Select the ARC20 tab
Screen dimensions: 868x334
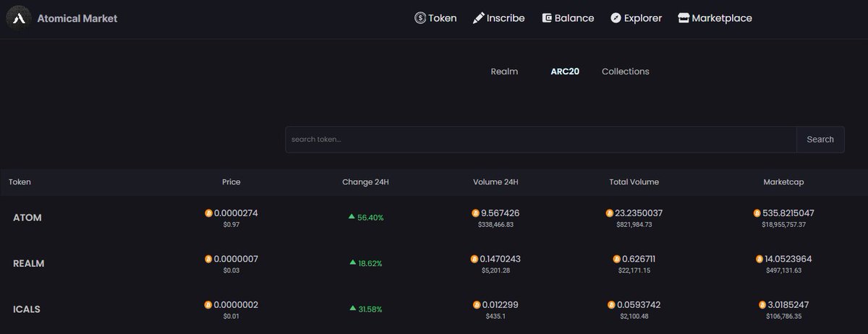565,72
